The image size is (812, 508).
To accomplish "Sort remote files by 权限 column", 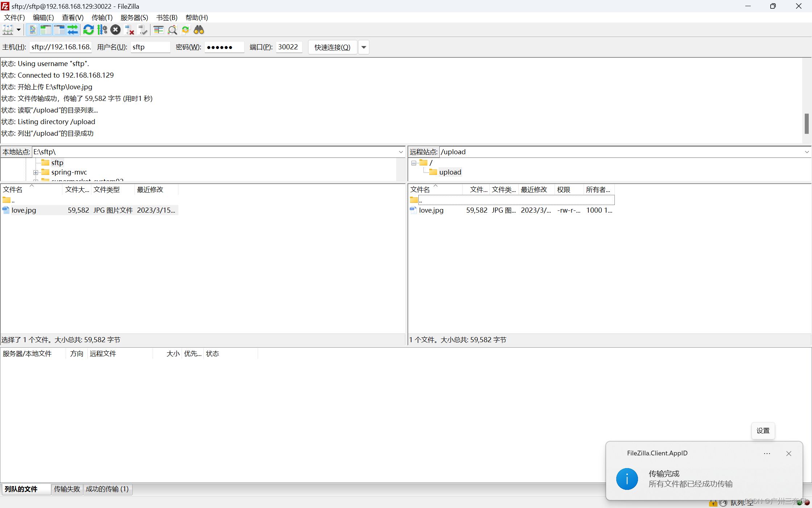I will [x=569, y=189].
